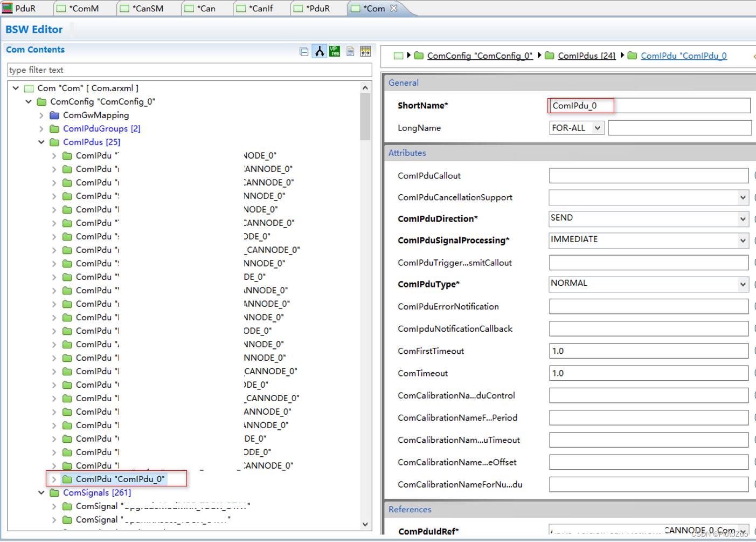The width and height of the screenshot is (756, 542).
Task: Click the ComSignals folder icon in tree
Action: [x=54, y=493]
